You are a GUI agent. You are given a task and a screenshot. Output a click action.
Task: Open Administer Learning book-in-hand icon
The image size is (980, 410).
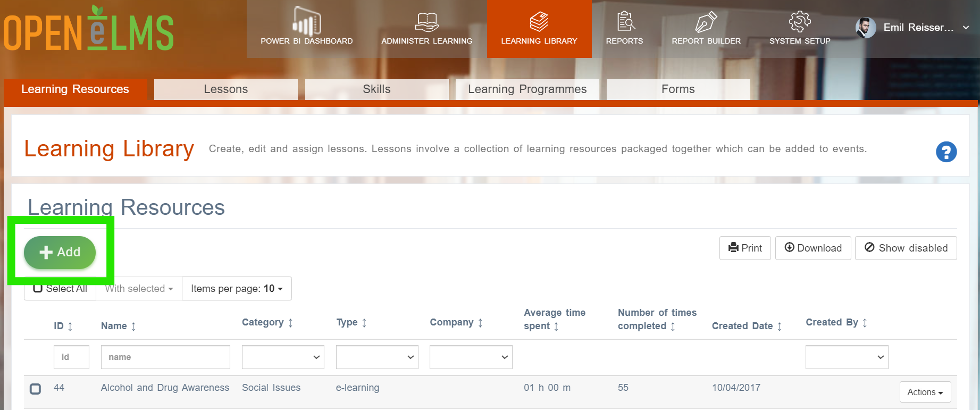(426, 22)
